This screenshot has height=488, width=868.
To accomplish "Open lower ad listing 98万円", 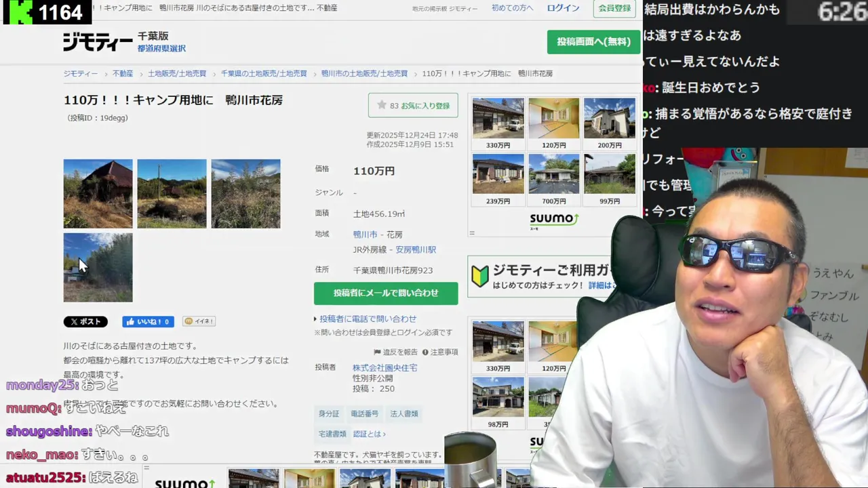I will click(498, 403).
